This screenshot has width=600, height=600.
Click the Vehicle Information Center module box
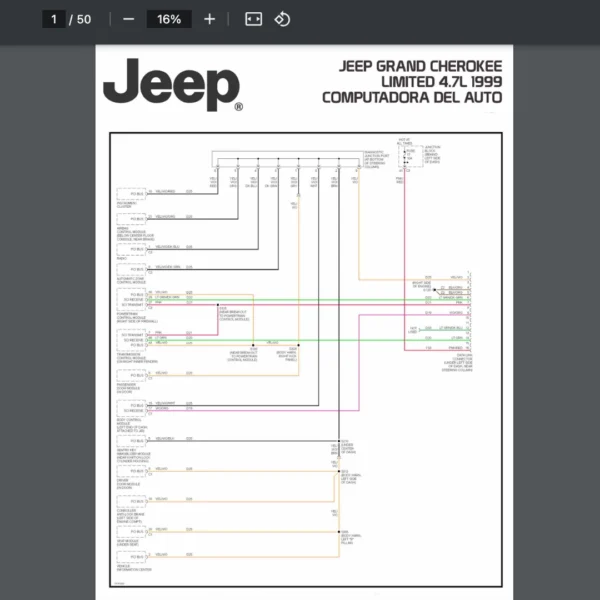131,555
